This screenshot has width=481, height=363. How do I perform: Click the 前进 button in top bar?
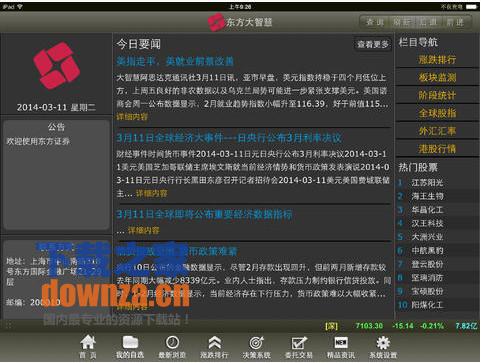(455, 22)
